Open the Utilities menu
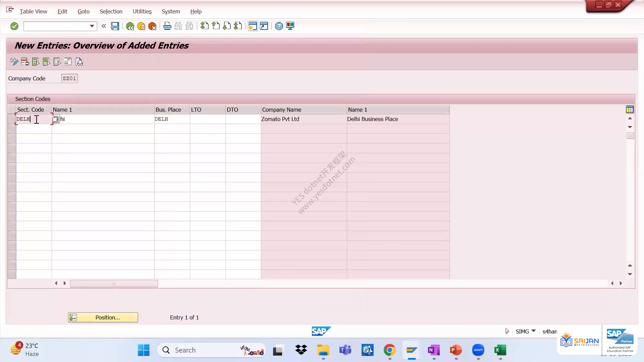Image resolution: width=644 pixels, height=362 pixels. (142, 11)
